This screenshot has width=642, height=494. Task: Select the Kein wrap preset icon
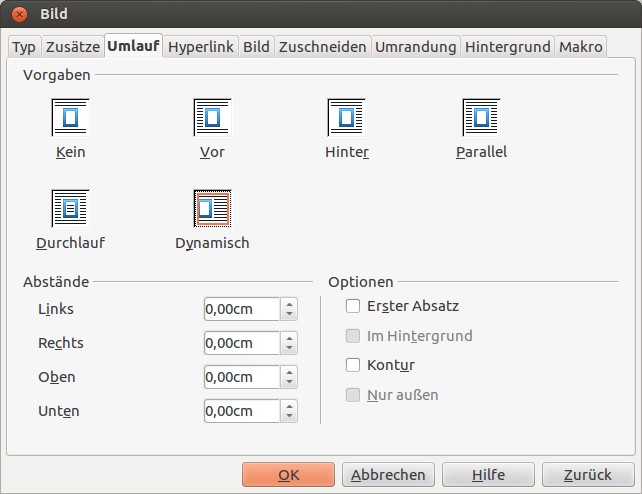coord(70,118)
